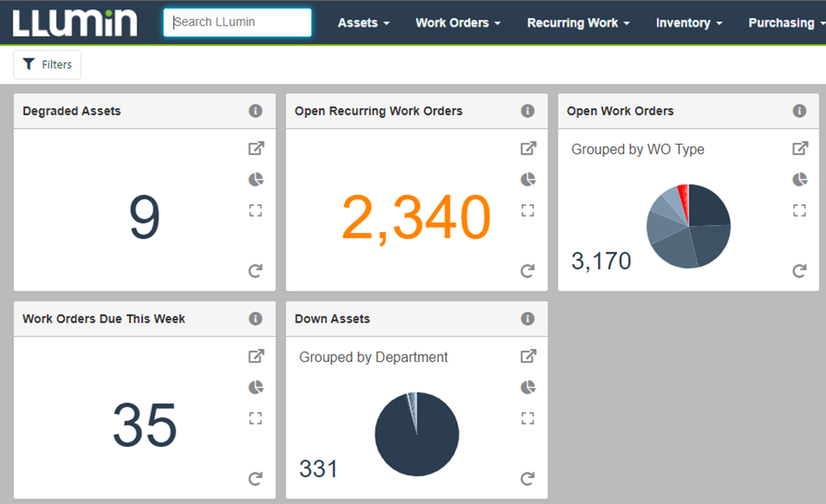Show info for Down Assets widget
Image resolution: width=826 pixels, height=504 pixels.
pyautogui.click(x=527, y=319)
